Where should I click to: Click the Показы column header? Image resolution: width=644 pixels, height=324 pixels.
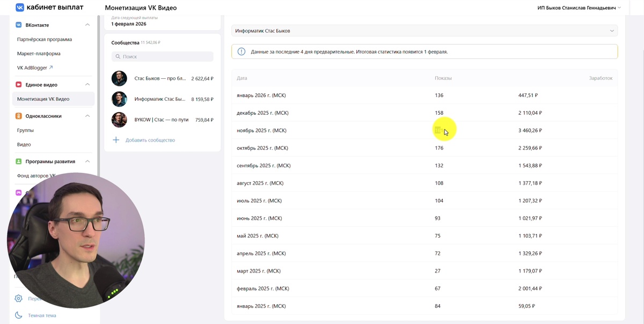[x=443, y=78]
